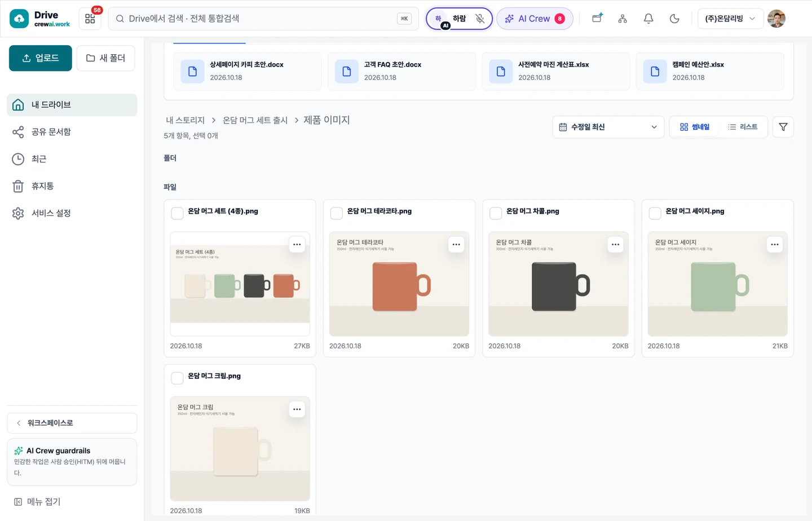Screen dimensions: 812x521
Task: Create a folder with 새 폴더
Action: pyautogui.click(x=106, y=58)
